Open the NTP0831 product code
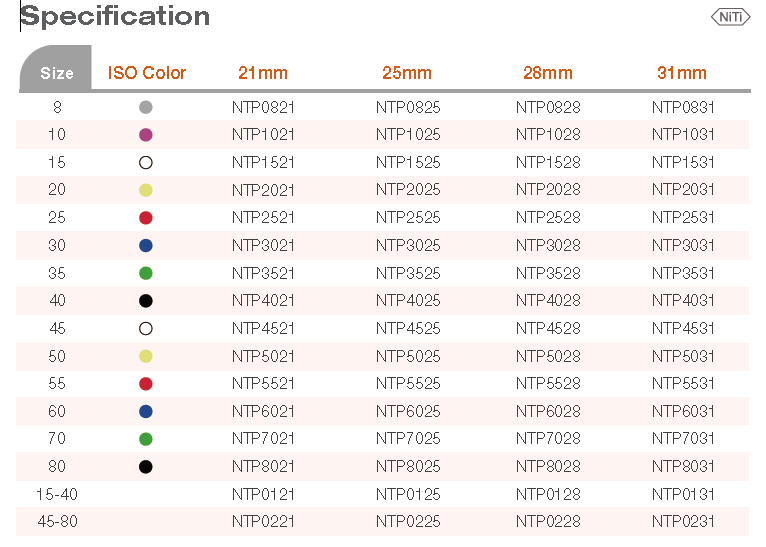The image size is (766, 547). tap(683, 107)
